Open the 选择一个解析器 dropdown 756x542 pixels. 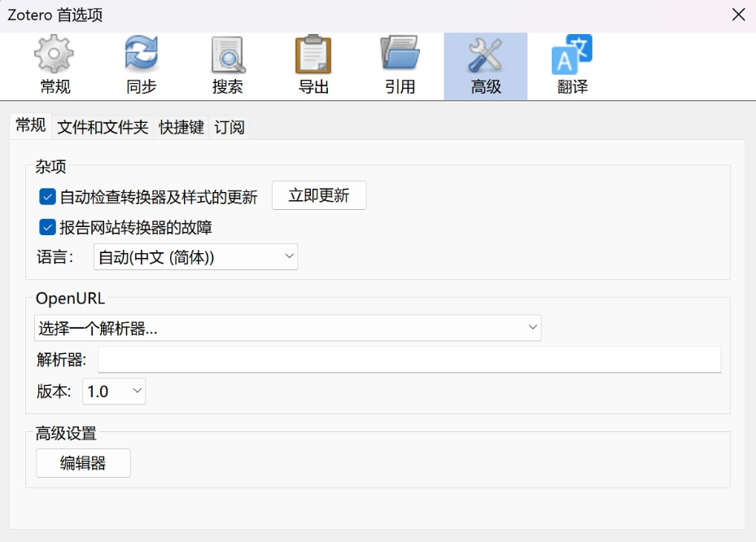(x=288, y=328)
